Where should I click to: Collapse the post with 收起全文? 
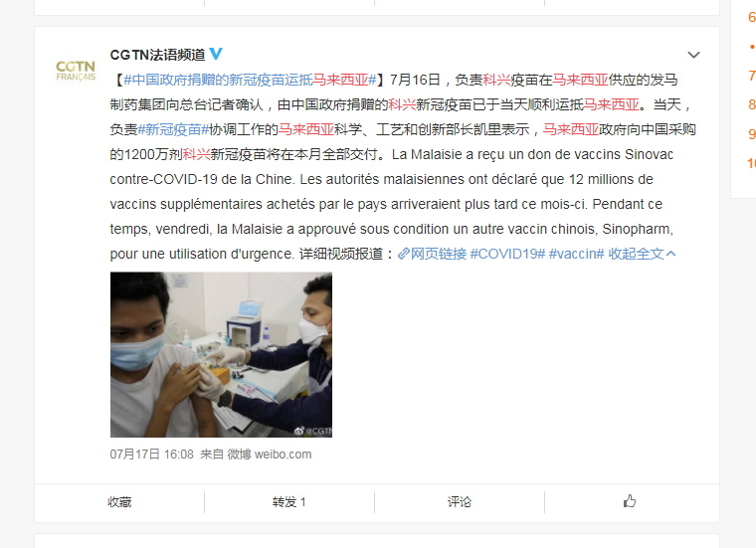point(642,254)
